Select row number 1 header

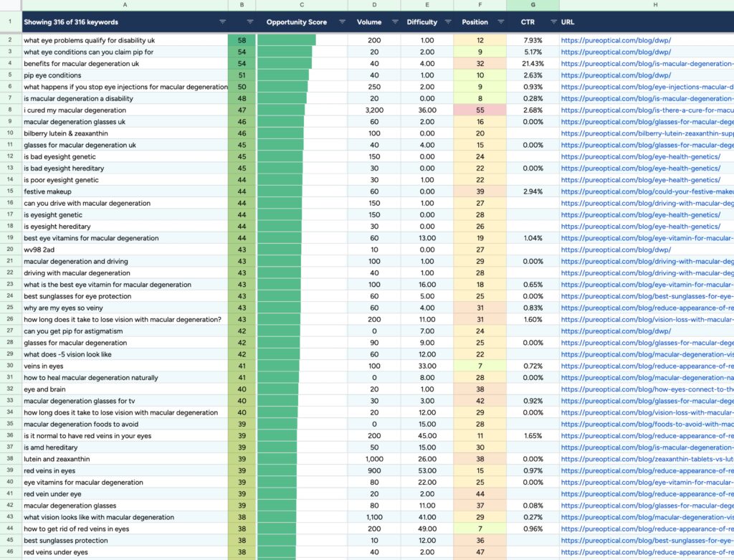10,22
